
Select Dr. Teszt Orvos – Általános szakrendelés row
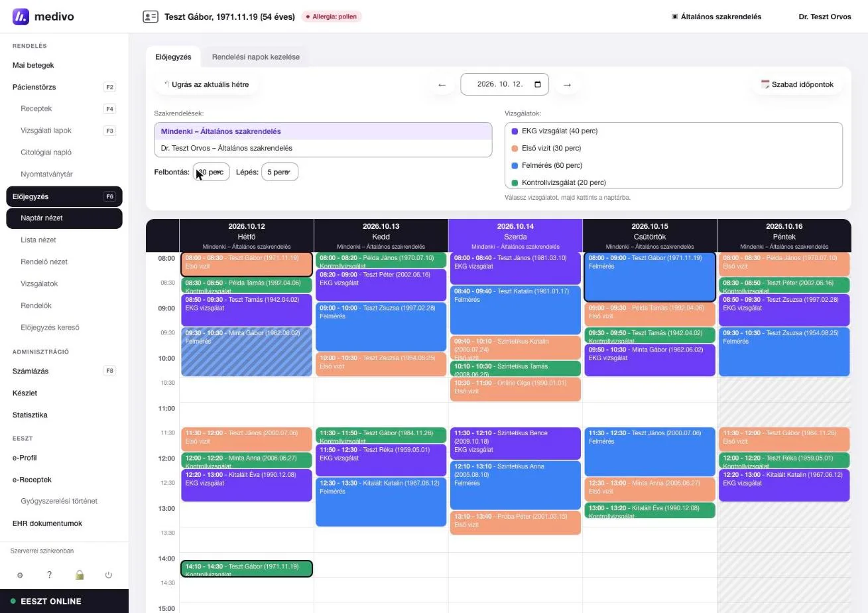323,148
